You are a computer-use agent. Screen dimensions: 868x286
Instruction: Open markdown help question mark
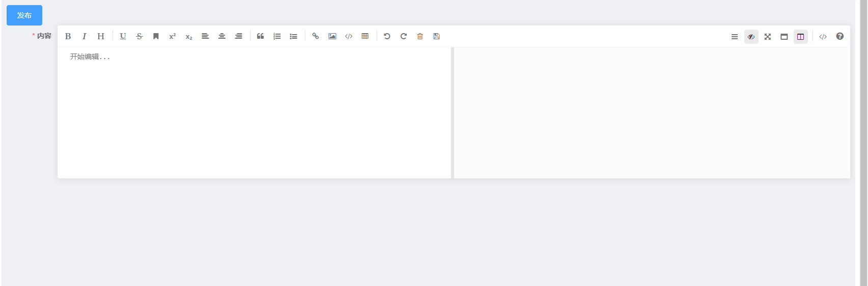(839, 37)
